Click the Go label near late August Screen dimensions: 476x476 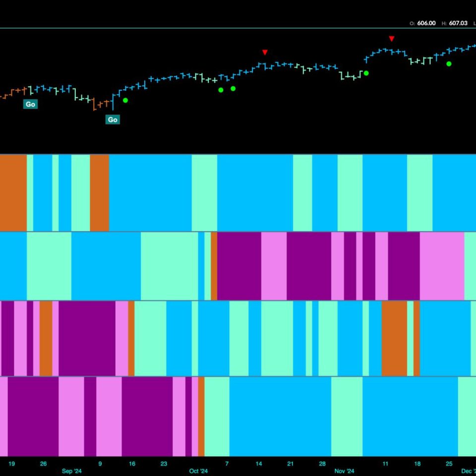(30, 105)
